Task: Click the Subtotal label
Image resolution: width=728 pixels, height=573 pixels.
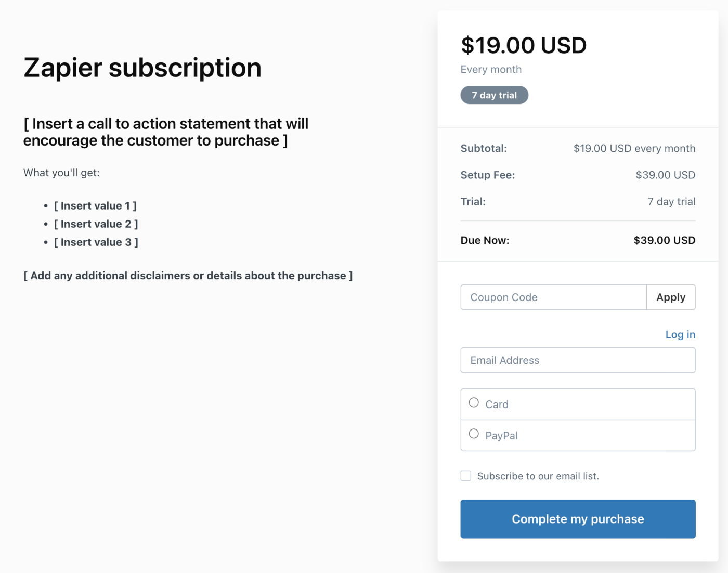Action: pyautogui.click(x=484, y=149)
